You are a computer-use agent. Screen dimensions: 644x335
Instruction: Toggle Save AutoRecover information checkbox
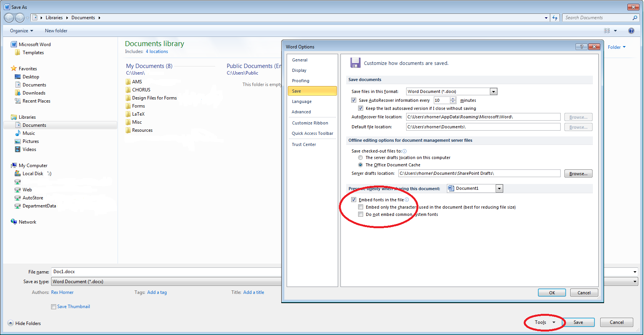[354, 100]
